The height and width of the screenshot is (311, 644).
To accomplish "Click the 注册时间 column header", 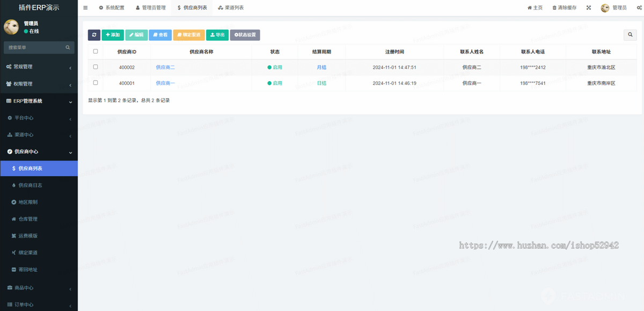I will click(x=394, y=52).
